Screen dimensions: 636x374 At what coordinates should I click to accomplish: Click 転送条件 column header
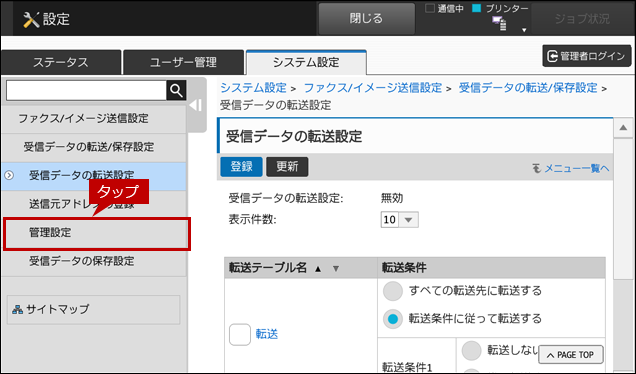tap(491, 268)
